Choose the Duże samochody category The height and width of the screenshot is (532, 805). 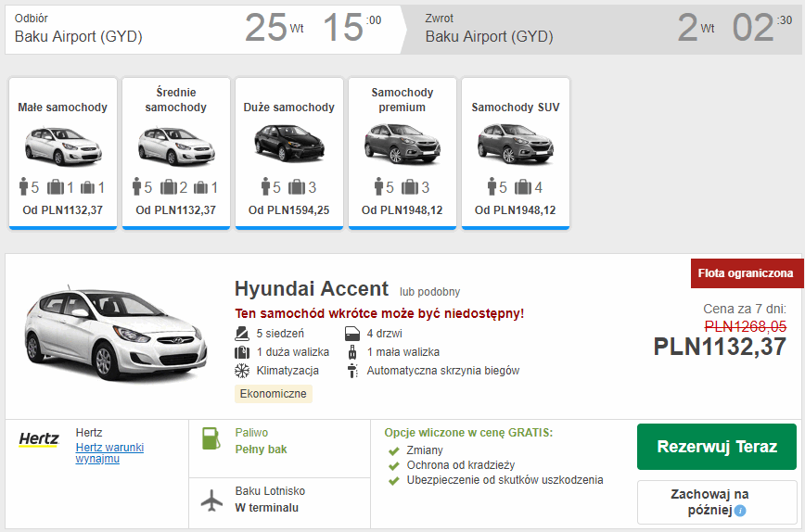click(x=289, y=152)
